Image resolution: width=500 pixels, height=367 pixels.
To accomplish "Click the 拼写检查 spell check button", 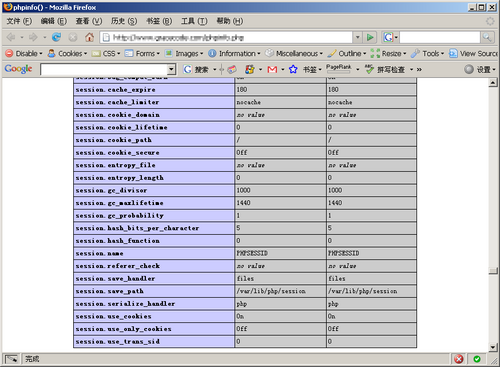I will point(385,69).
